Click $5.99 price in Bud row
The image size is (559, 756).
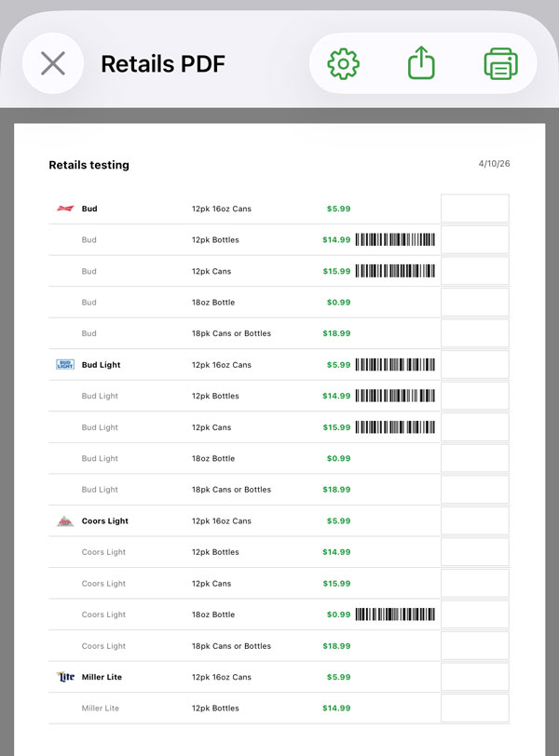click(338, 209)
